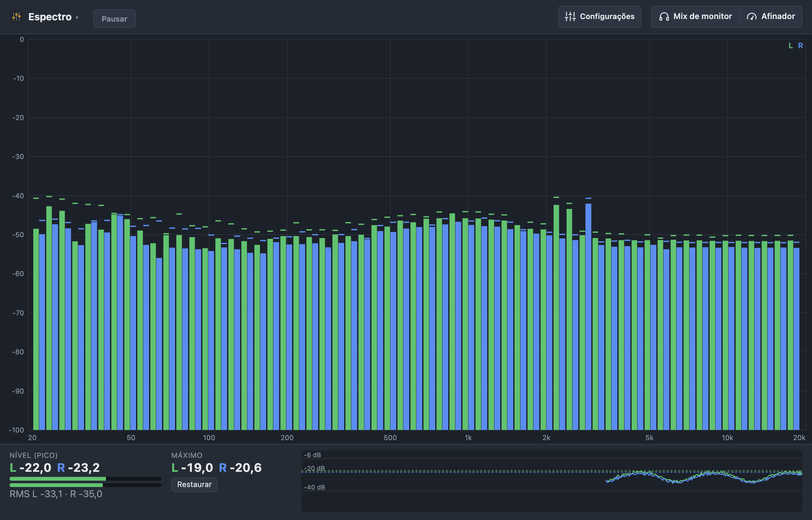This screenshot has height=520, width=812.
Task: Click the 5k frequency axis label
Action: tap(649, 438)
